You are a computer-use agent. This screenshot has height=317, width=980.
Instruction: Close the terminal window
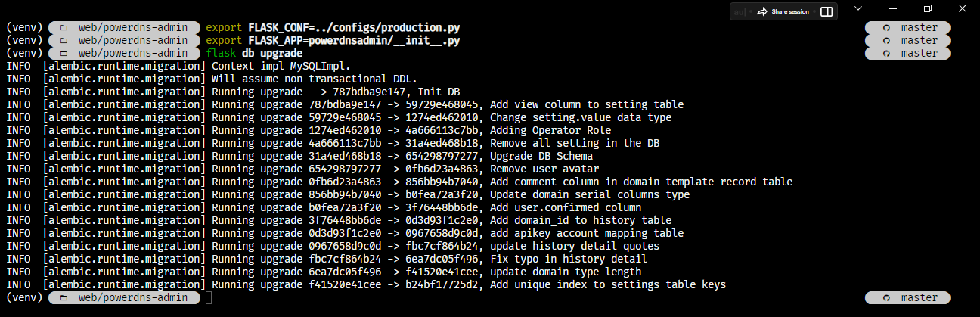tap(962, 8)
